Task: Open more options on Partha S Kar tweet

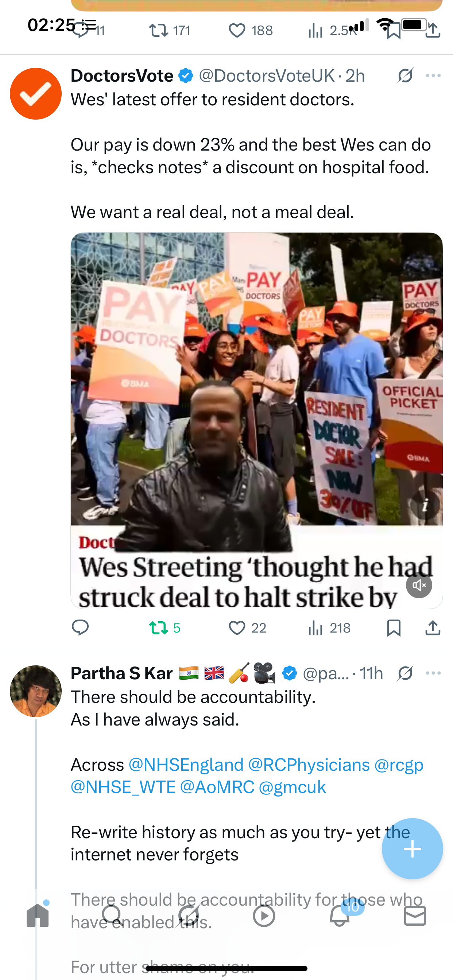Action: [x=433, y=673]
